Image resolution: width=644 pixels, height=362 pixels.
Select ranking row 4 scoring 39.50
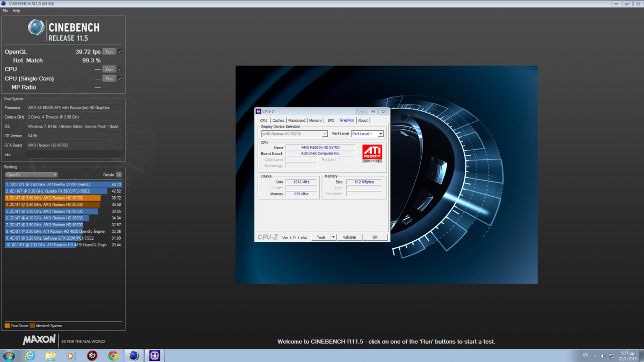tap(63, 204)
